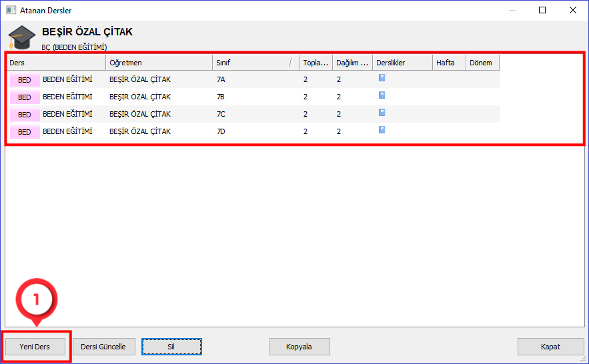Click the classroom book icon in 7A row

[x=382, y=78]
